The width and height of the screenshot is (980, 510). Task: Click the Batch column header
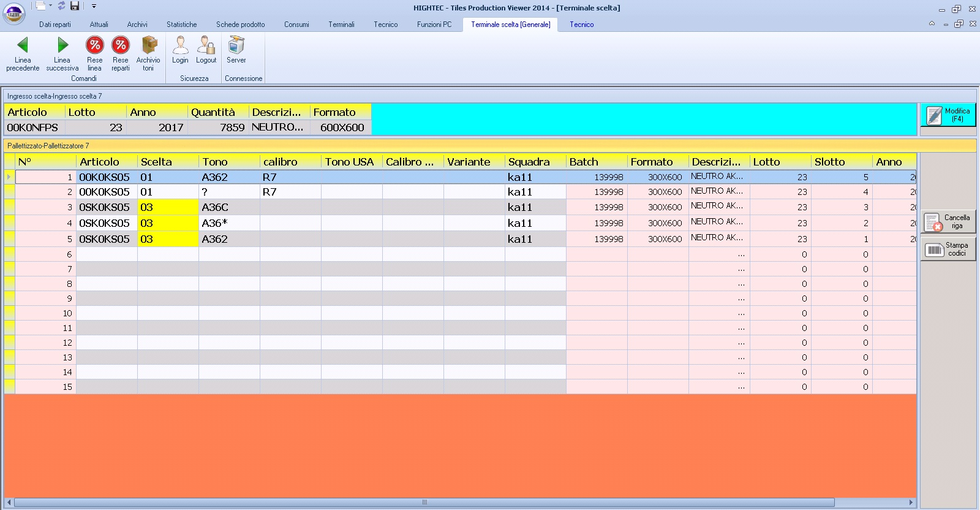point(597,162)
